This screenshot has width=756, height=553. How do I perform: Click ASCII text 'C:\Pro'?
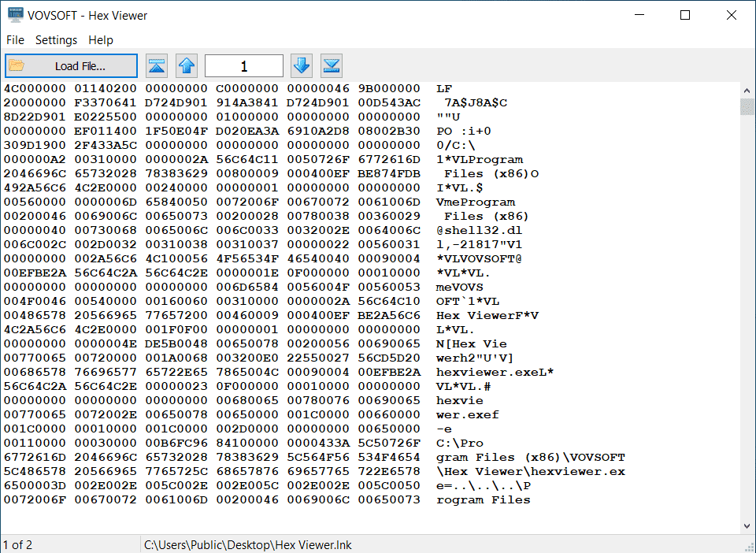pos(460,443)
